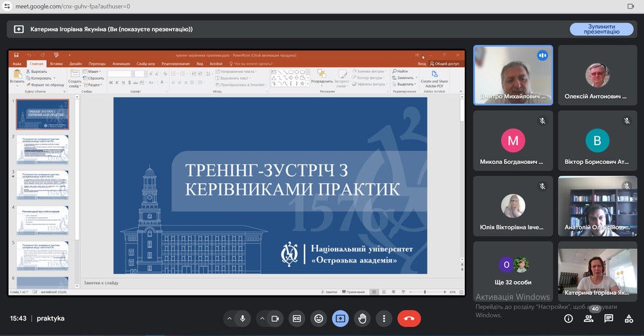This screenshot has height=336, width=644.
Task: Switch to Слайд-шоу ribbon tab
Action: pyautogui.click(x=146, y=64)
